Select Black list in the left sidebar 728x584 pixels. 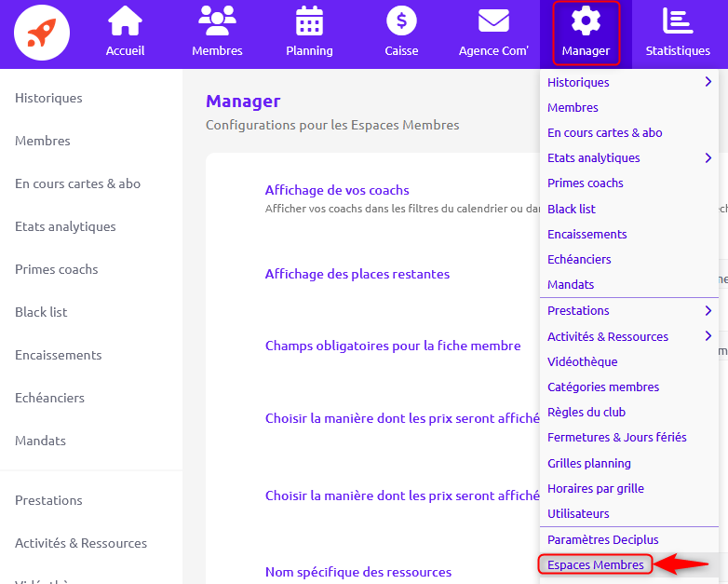41,312
